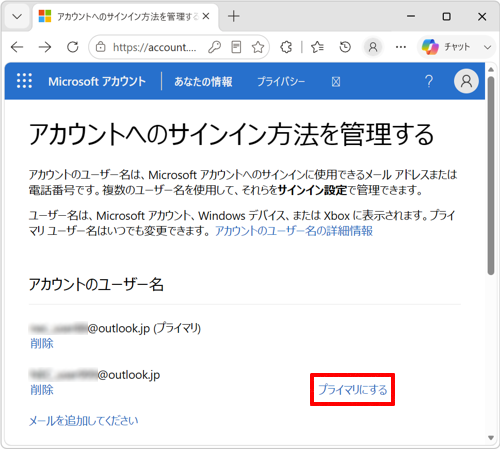Click 削除 under the second outlook.jp address
The width and height of the screenshot is (500, 449).
click(42, 390)
